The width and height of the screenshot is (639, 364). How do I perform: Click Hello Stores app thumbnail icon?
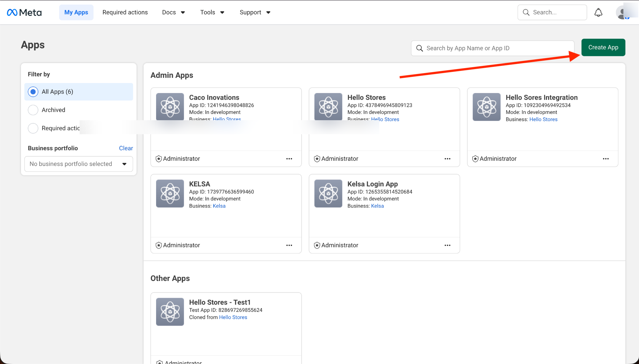coord(328,106)
